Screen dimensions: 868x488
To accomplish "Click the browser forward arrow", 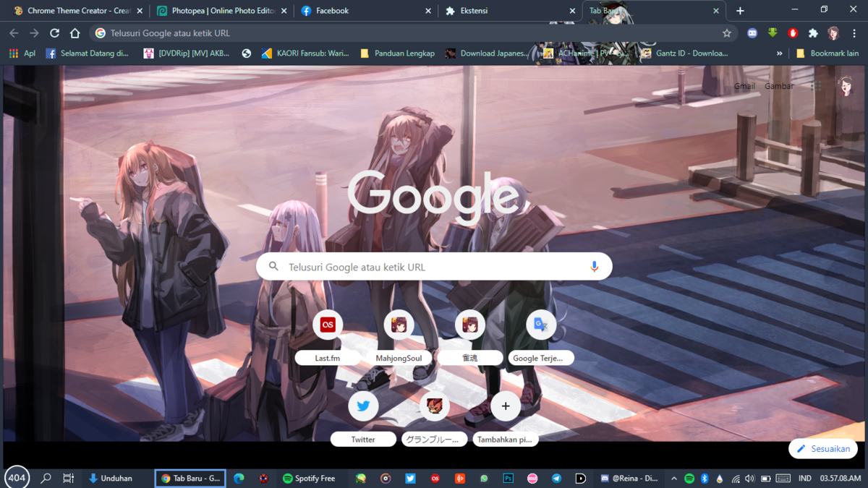I will (x=34, y=33).
